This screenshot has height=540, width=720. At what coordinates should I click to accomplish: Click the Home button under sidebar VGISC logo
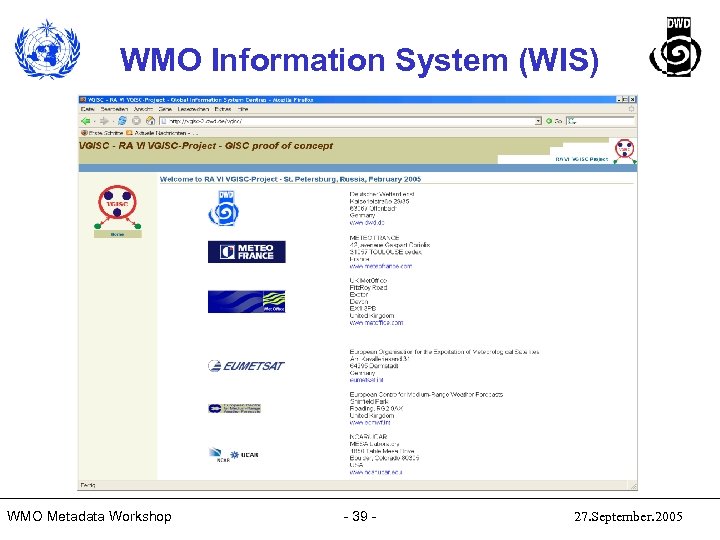118,234
